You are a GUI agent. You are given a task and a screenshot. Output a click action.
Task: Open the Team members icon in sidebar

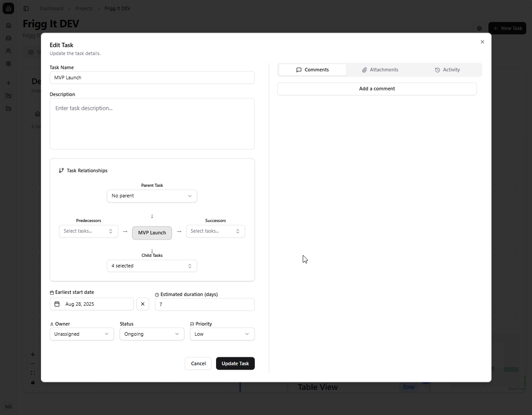(x=8, y=51)
